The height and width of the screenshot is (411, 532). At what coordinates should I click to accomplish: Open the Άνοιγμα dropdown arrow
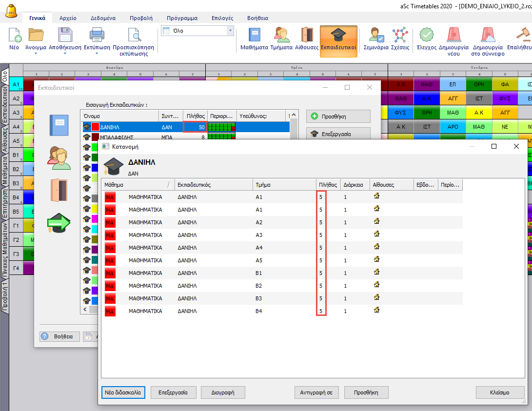click(36, 53)
